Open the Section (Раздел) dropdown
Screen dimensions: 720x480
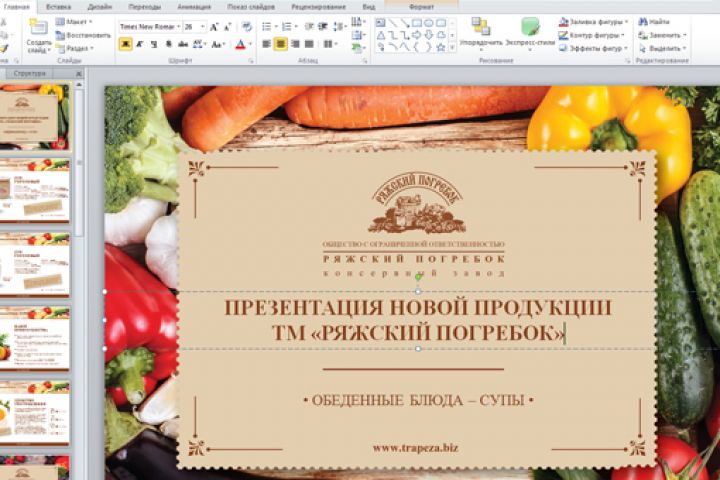click(x=75, y=48)
